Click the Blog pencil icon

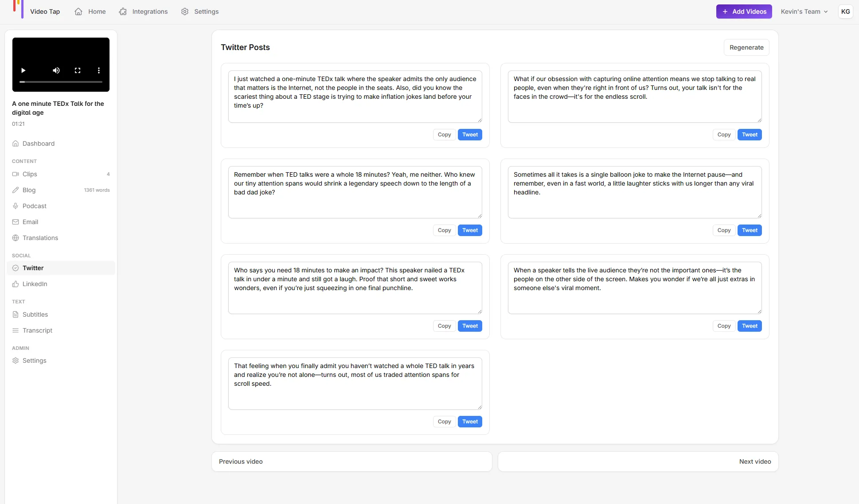tap(16, 190)
